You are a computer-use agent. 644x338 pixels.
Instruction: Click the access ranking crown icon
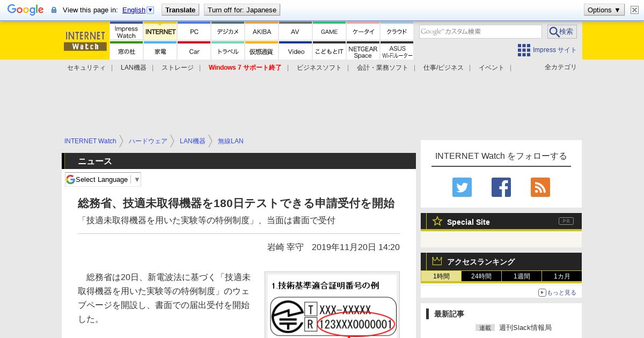[437, 261]
